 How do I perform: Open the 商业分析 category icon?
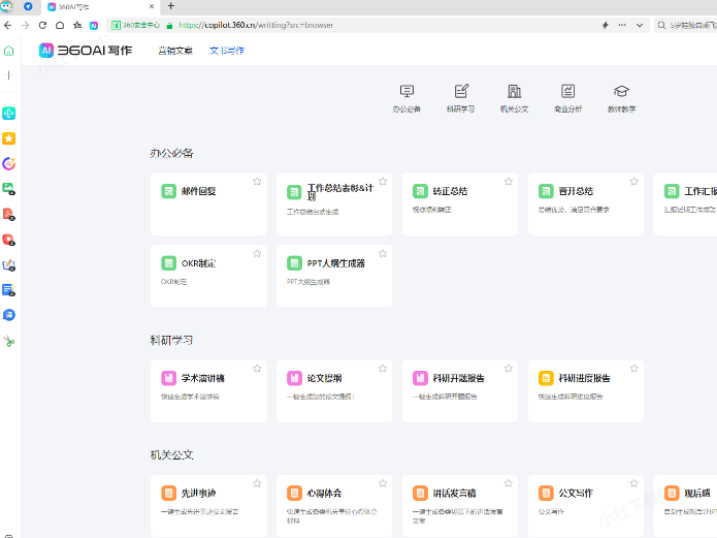coord(568,92)
